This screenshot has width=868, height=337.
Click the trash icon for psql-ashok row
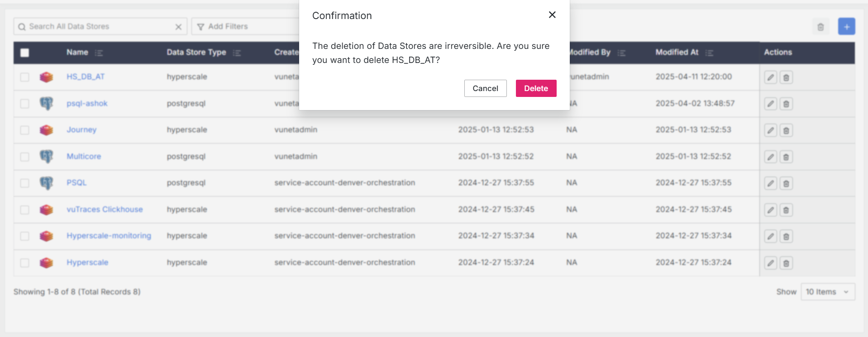[x=786, y=104]
